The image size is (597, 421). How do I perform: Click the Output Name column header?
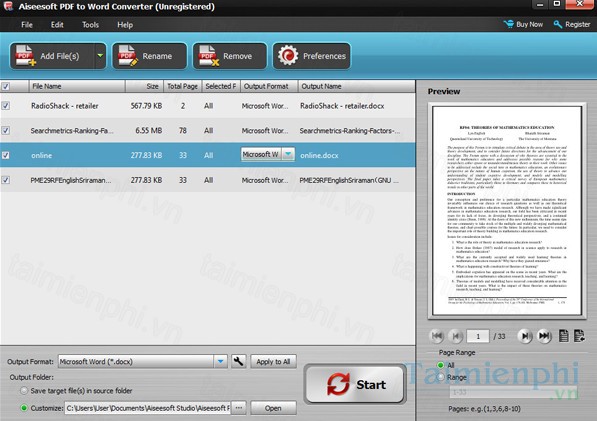(x=356, y=86)
